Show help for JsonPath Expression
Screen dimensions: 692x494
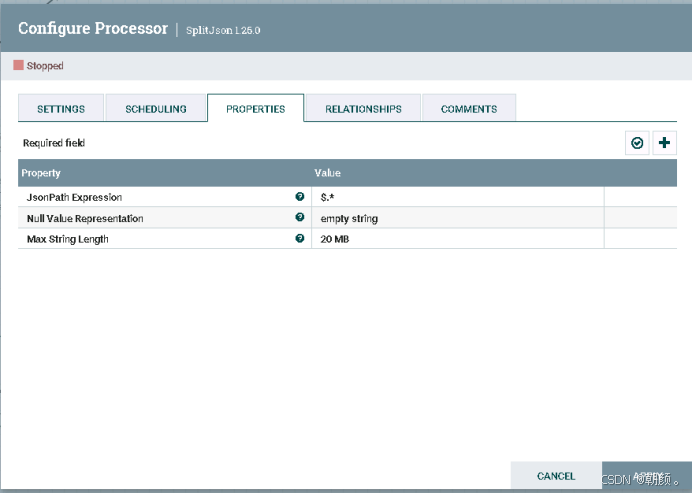coord(300,197)
